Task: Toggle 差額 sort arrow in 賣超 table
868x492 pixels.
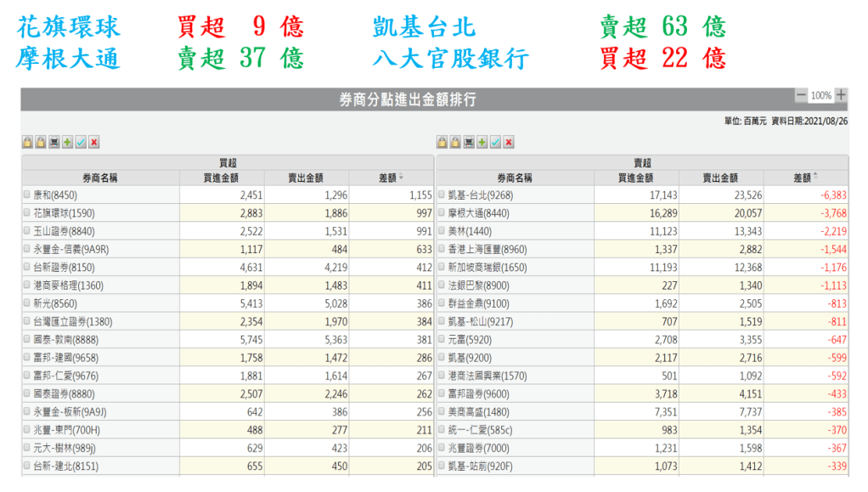Action: (x=815, y=177)
